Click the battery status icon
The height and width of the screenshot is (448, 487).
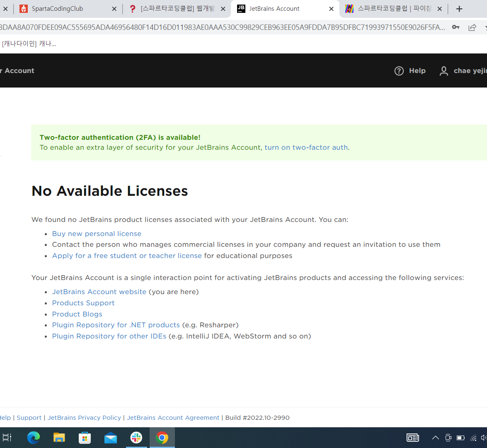click(x=460, y=438)
